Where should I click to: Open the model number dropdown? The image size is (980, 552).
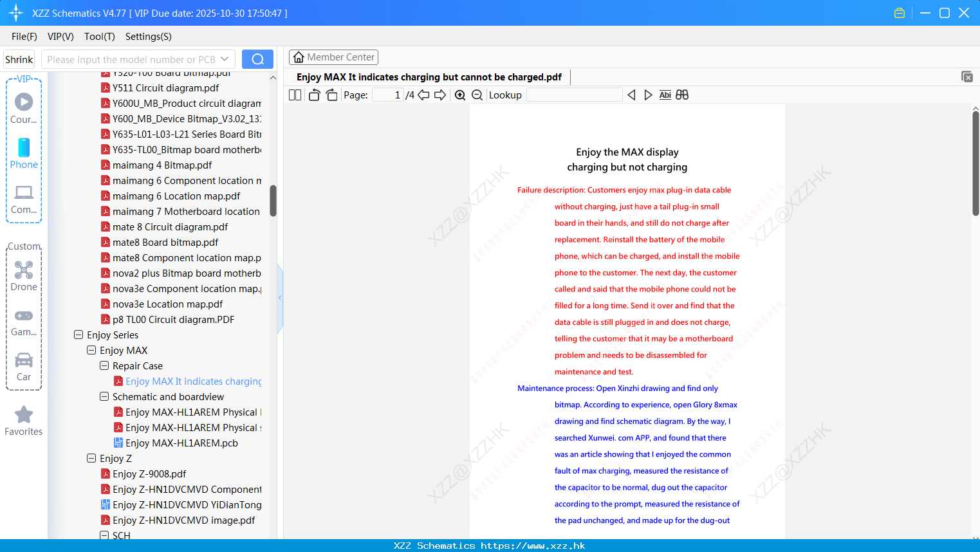pos(225,59)
